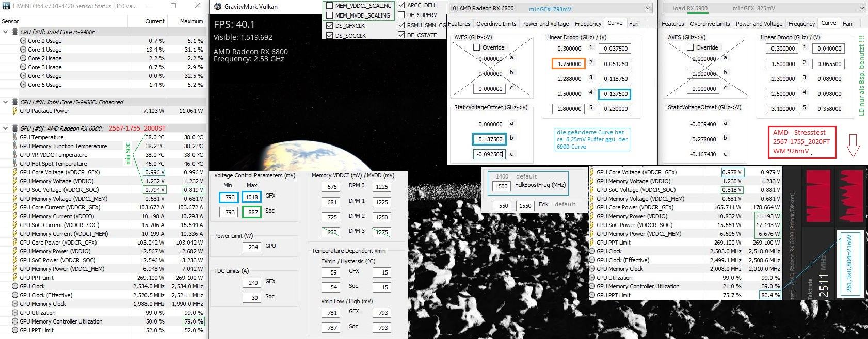Switch to Overdrive Limits tab in the RX 6800 panel

click(x=496, y=24)
